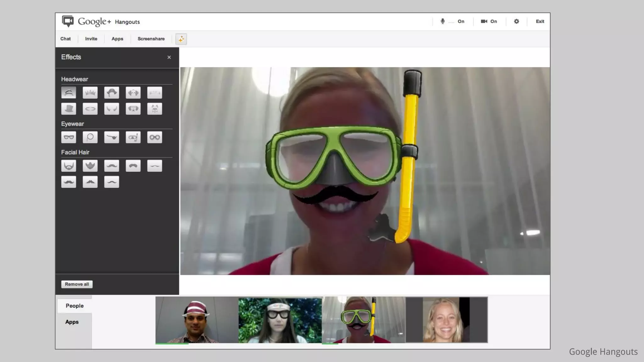Start Screenshare from the toolbar
Screen dimensions: 644x362
click(151, 39)
